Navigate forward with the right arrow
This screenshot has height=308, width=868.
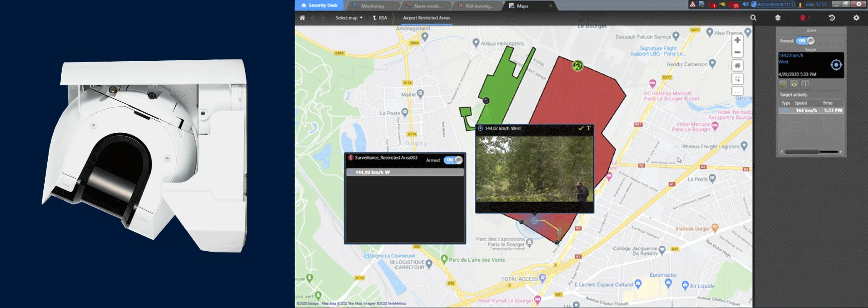click(x=323, y=18)
